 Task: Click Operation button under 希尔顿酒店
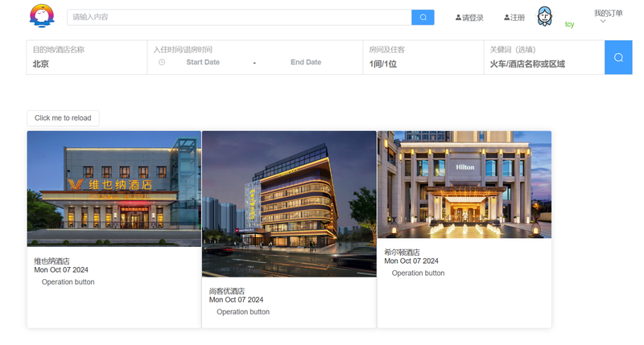418,273
